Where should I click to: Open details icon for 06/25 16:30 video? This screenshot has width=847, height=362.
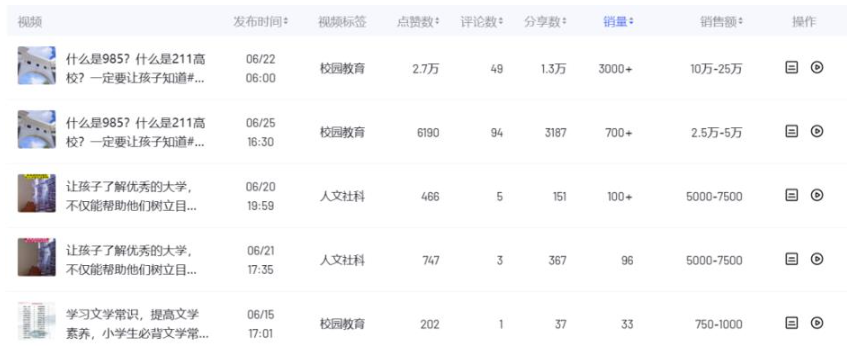pyautogui.click(x=791, y=131)
